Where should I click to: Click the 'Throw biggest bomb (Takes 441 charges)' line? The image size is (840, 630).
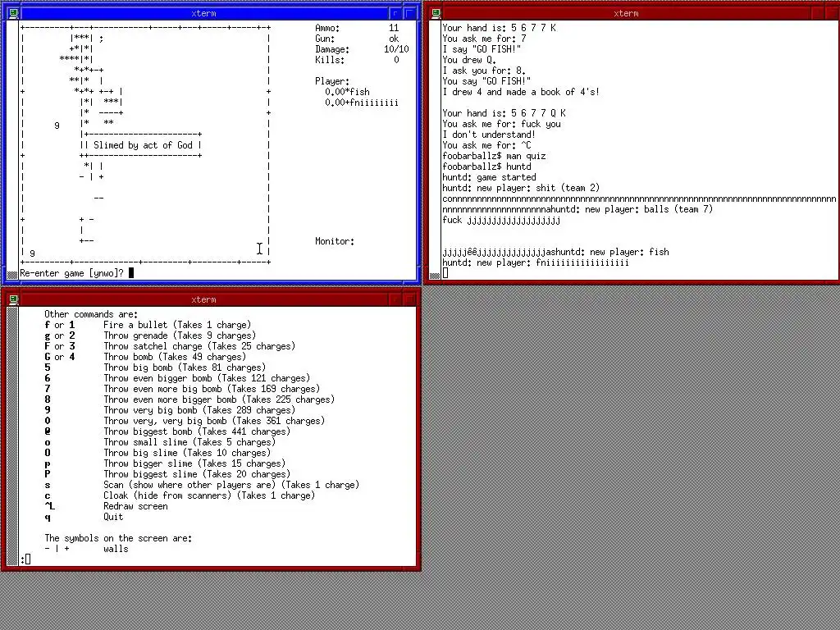(x=197, y=431)
